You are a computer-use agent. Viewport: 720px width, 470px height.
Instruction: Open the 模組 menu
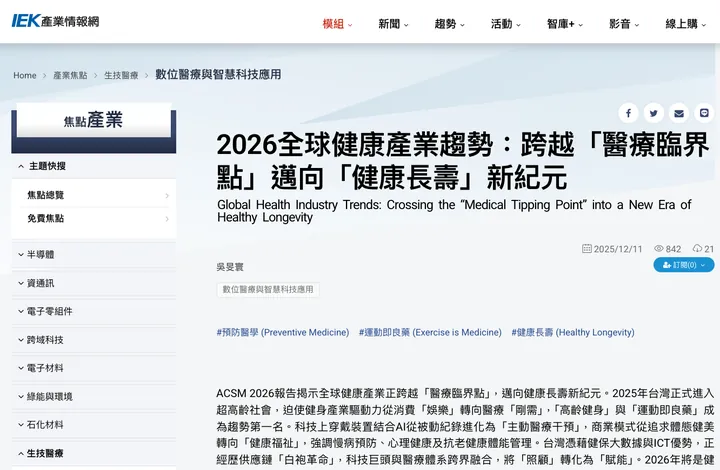pos(338,24)
